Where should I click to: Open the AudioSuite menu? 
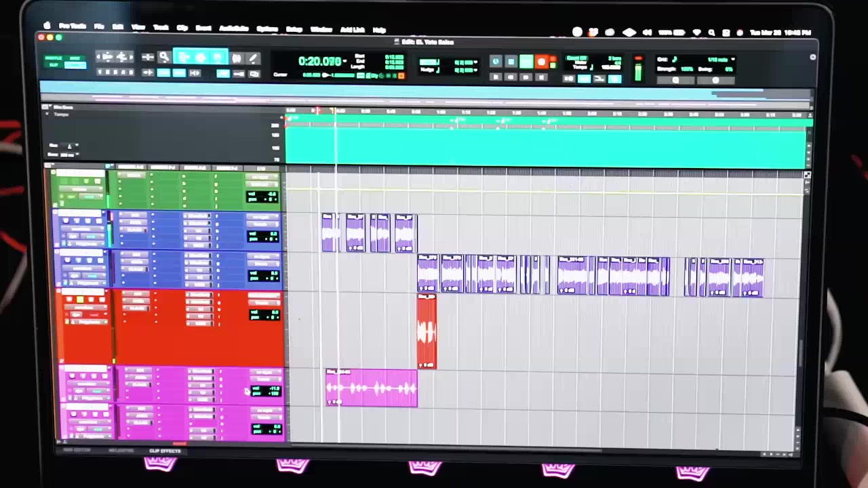coord(234,28)
